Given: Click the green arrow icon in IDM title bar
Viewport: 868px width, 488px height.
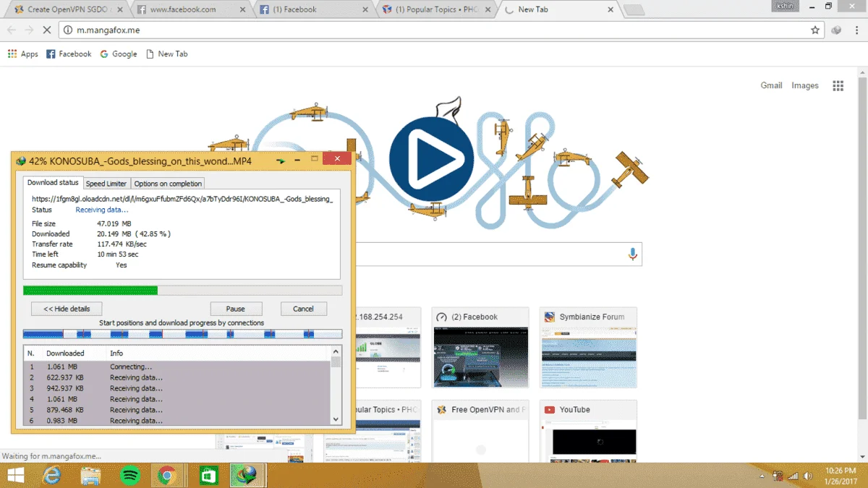Looking at the screenshot, I should (281, 161).
